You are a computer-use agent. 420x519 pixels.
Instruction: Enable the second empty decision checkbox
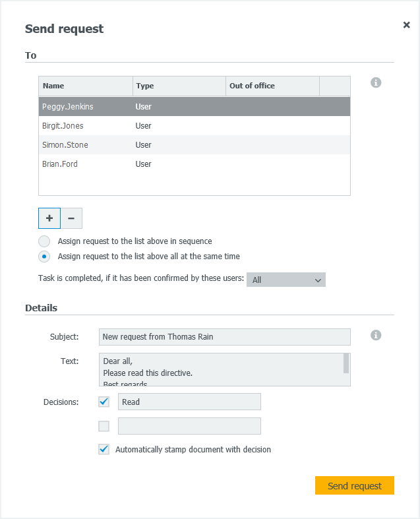click(104, 426)
